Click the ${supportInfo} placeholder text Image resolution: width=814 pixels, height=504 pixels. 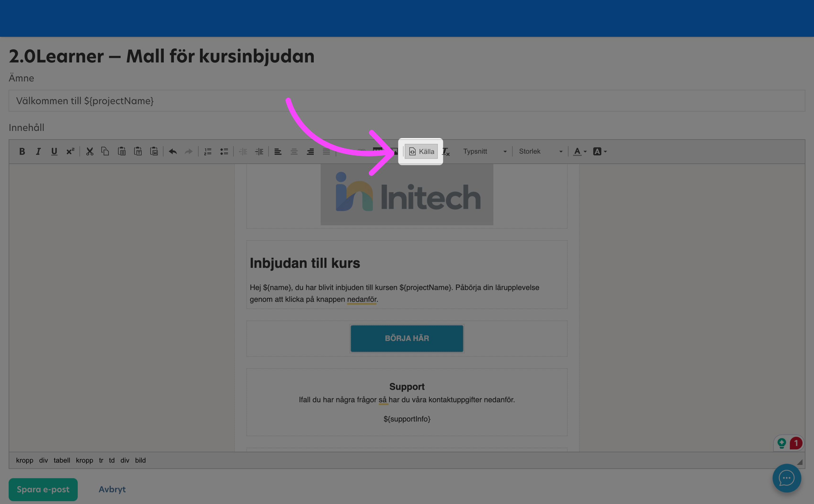(x=407, y=419)
